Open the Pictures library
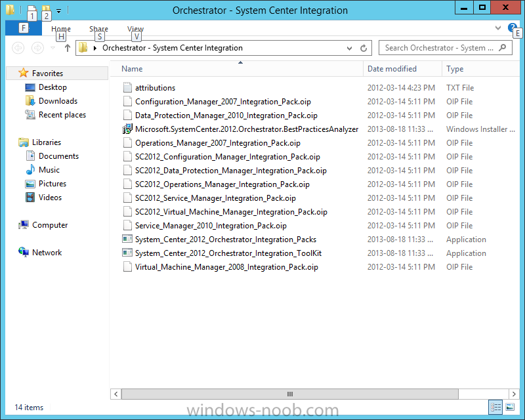 52,183
